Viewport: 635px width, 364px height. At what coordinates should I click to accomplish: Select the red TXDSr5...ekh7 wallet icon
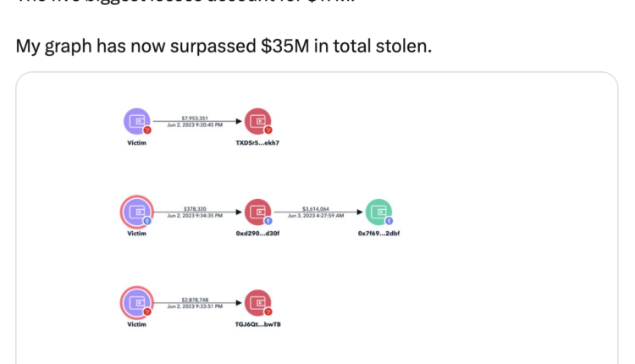[x=257, y=122]
